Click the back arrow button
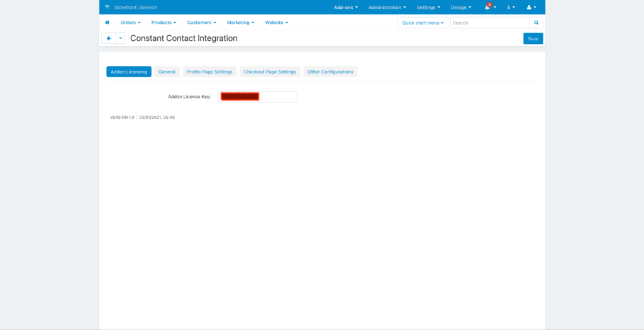 pyautogui.click(x=109, y=38)
